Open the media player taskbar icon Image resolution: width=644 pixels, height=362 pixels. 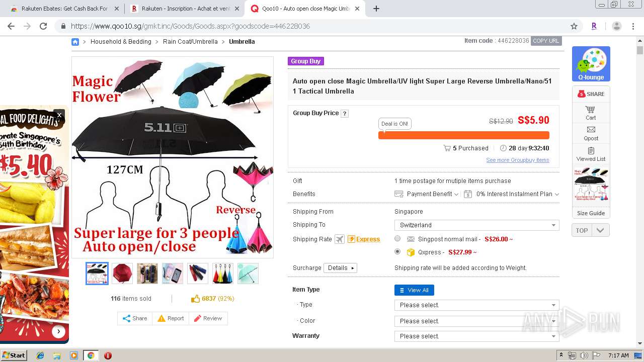point(74,355)
